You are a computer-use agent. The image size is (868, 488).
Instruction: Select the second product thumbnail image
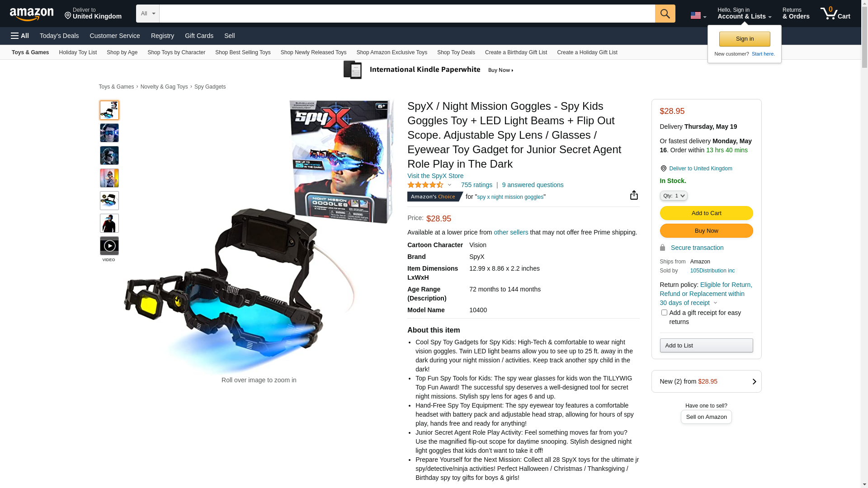pyautogui.click(x=109, y=133)
